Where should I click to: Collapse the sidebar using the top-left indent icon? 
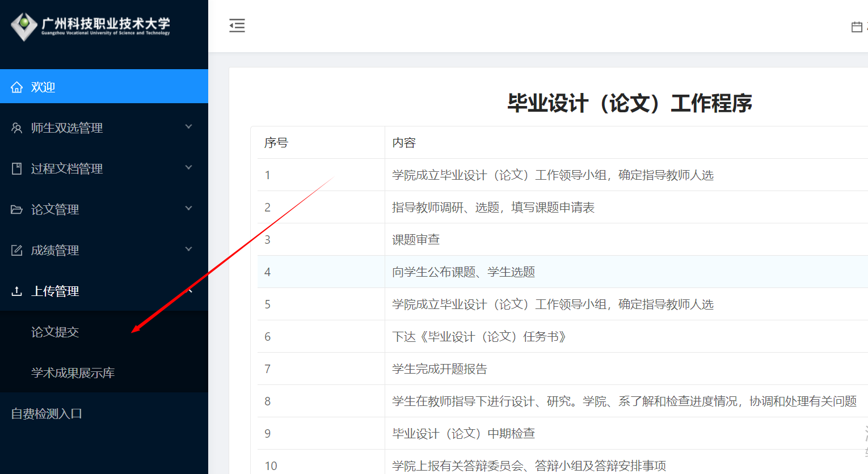[237, 26]
